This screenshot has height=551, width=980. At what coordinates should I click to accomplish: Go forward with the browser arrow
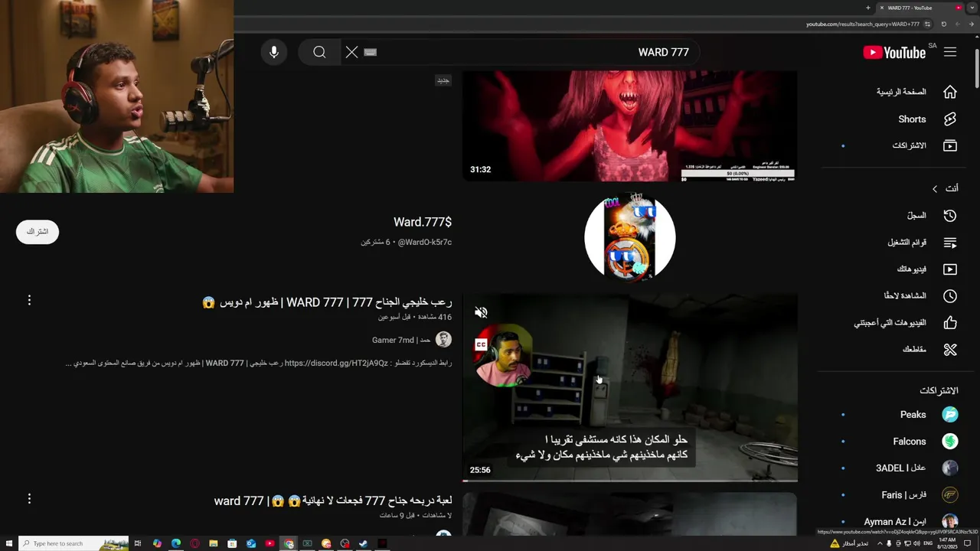(958, 24)
